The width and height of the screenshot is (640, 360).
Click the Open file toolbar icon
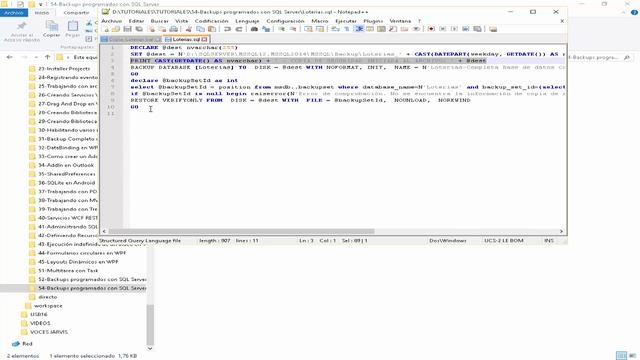116,29
